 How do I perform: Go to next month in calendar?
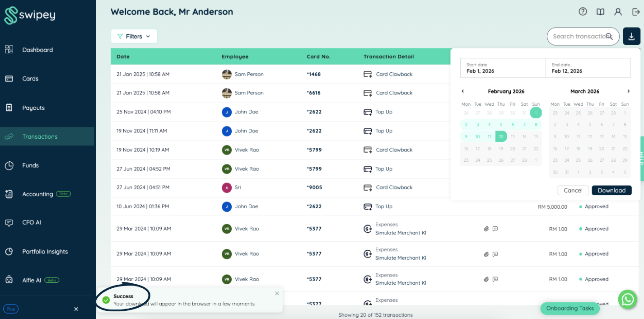point(628,91)
